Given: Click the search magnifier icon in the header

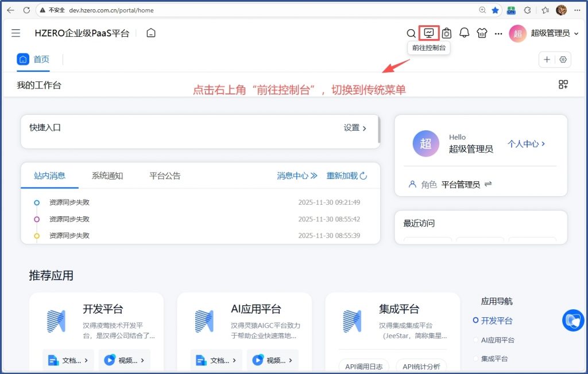Looking at the screenshot, I should pyautogui.click(x=411, y=33).
